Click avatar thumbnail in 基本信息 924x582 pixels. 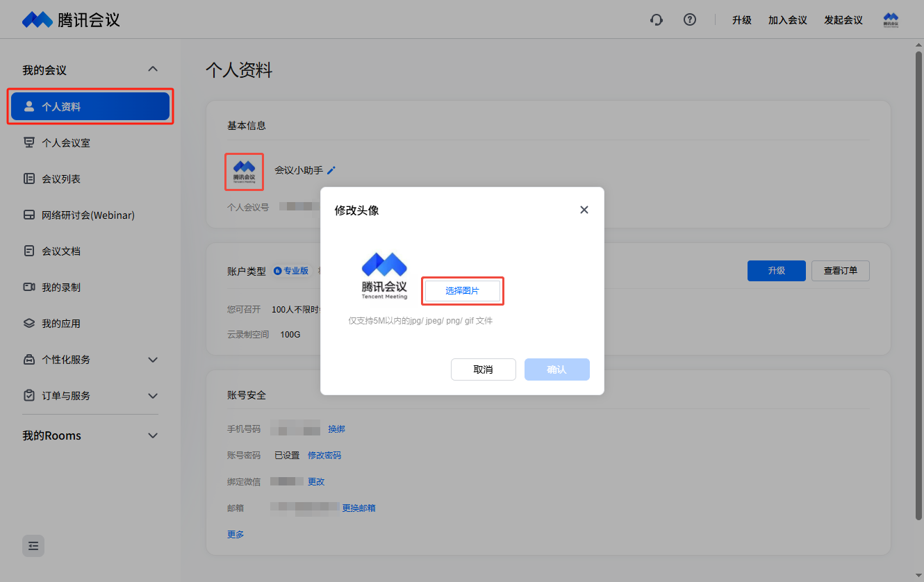point(244,172)
